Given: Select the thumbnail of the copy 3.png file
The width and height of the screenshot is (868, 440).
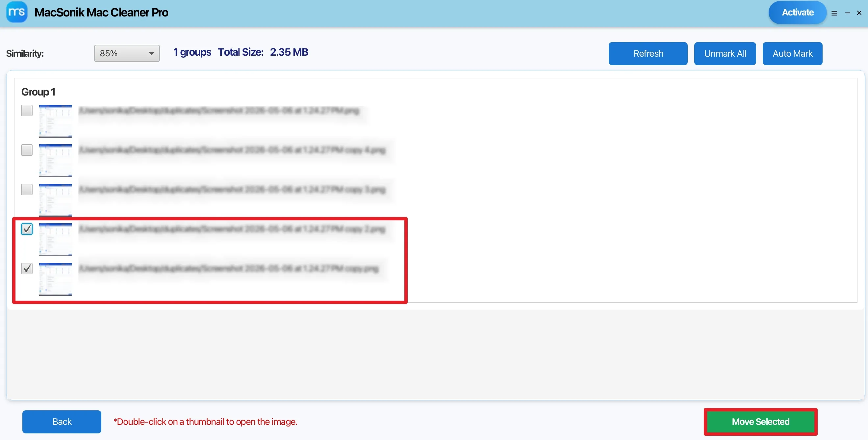Looking at the screenshot, I should [x=55, y=200].
